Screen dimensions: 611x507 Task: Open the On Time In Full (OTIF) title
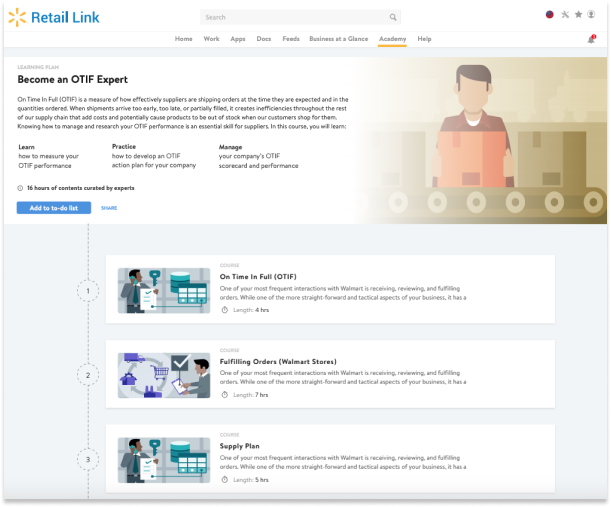click(x=258, y=277)
